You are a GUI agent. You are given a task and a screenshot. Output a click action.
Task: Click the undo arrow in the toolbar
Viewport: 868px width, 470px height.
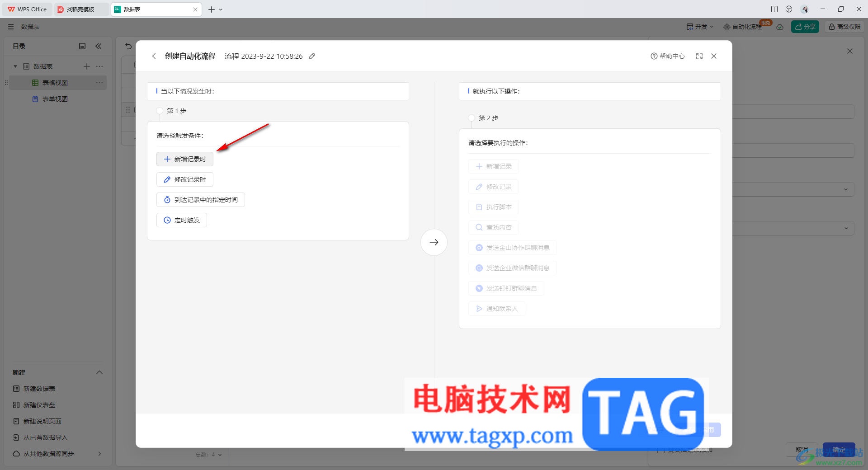(x=128, y=46)
